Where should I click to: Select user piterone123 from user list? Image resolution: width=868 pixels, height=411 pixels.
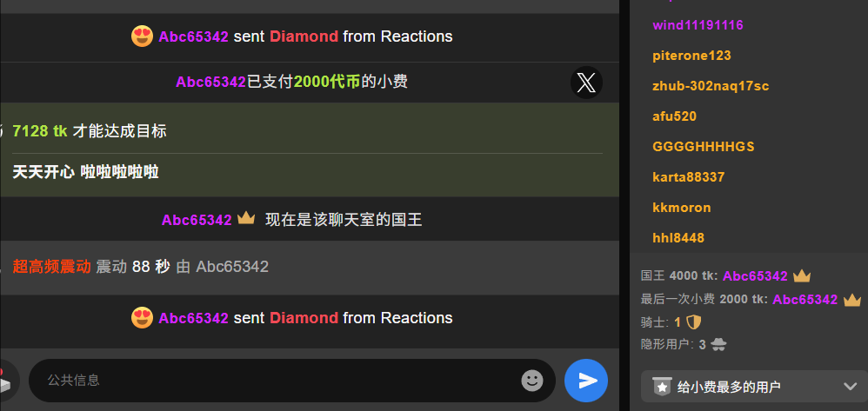click(691, 56)
